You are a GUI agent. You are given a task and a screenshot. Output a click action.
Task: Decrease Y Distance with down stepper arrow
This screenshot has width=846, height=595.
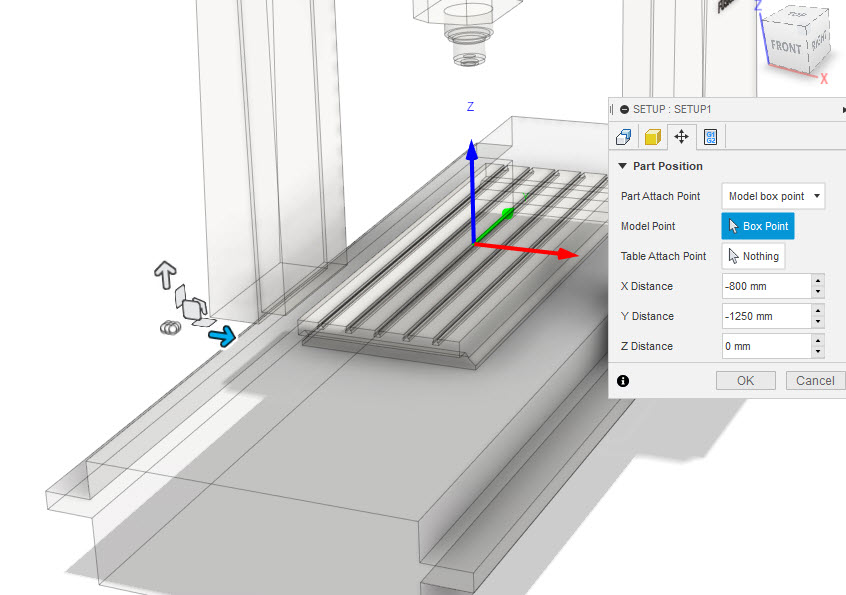(x=818, y=322)
